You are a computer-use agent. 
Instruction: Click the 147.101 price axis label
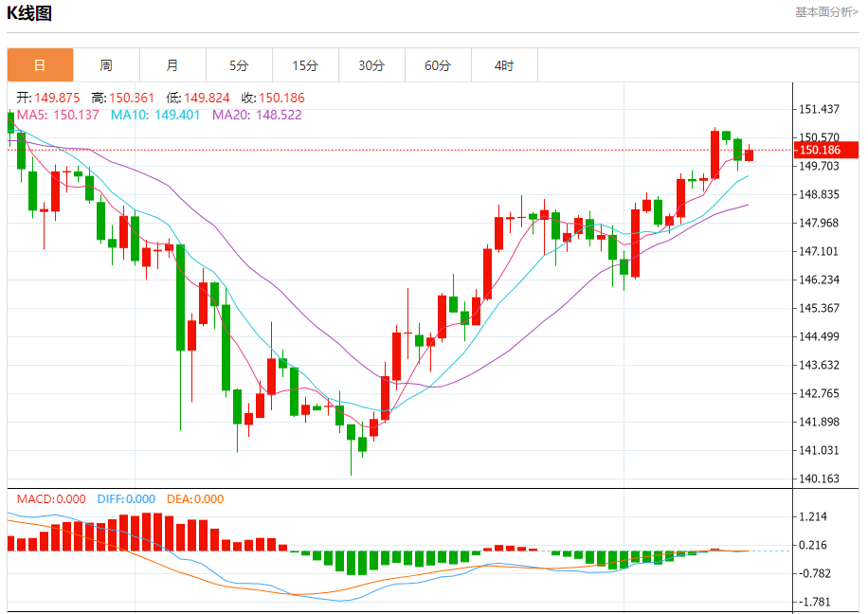click(819, 251)
